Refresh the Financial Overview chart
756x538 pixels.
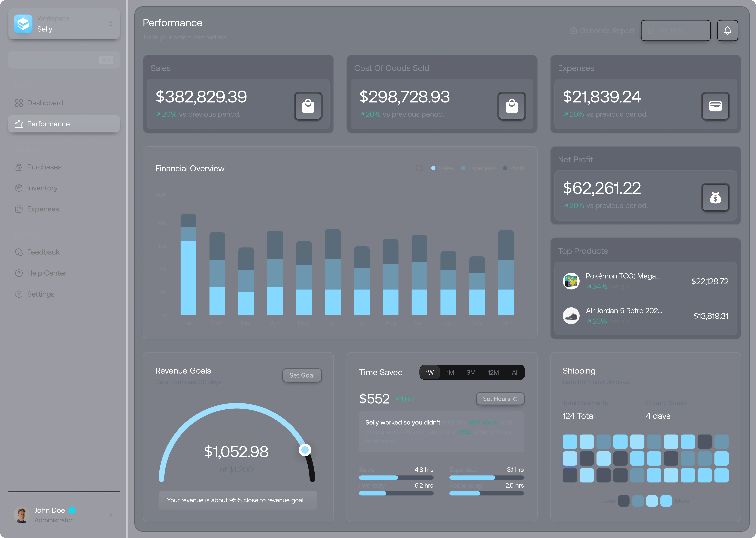(x=419, y=168)
